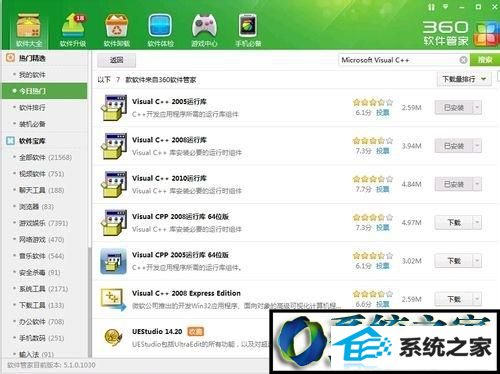Select 音乐软件 (544) category
This screenshot has width=500, height=374.
coord(44,256)
